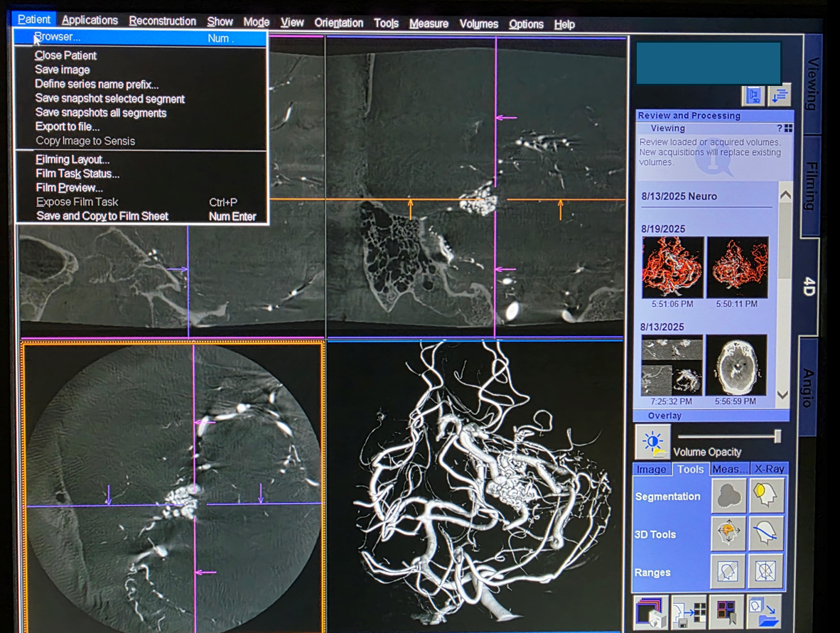This screenshot has height=633, width=840.
Task: Click the folder export icon at bottom right
Action: coord(764,612)
